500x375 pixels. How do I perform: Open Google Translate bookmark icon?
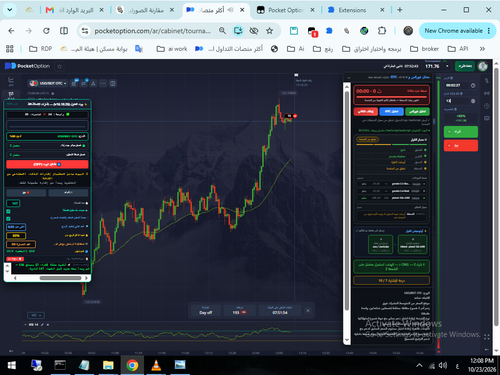(139, 49)
